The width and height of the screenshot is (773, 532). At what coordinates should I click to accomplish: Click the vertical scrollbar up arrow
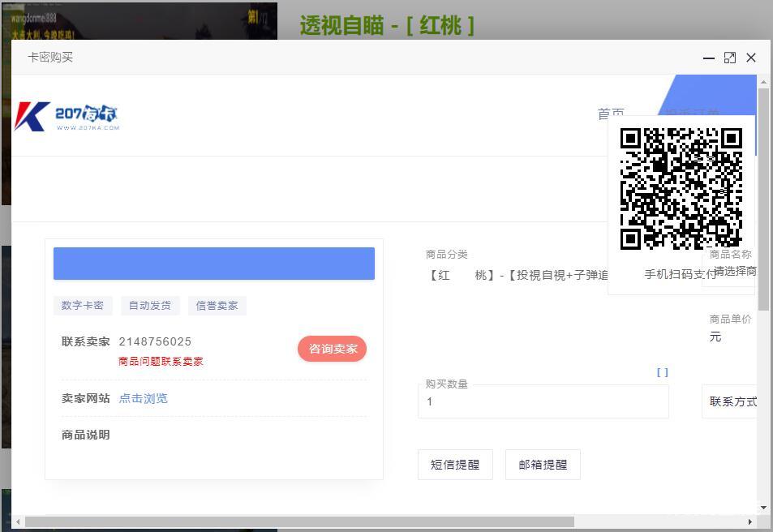click(x=763, y=82)
